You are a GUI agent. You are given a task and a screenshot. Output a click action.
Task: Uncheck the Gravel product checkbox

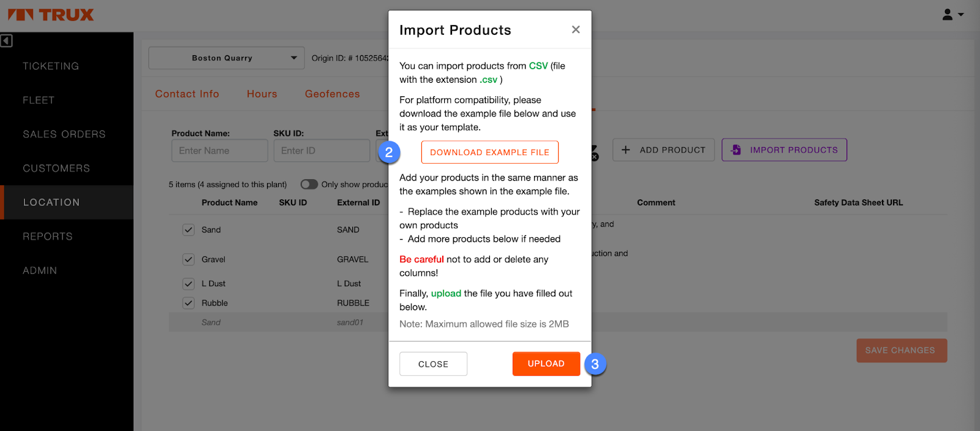189,259
